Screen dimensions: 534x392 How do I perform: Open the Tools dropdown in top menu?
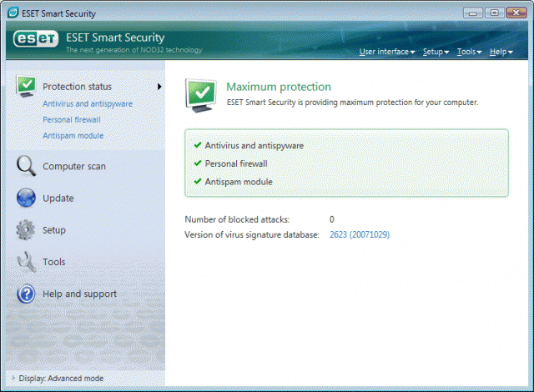pos(469,52)
